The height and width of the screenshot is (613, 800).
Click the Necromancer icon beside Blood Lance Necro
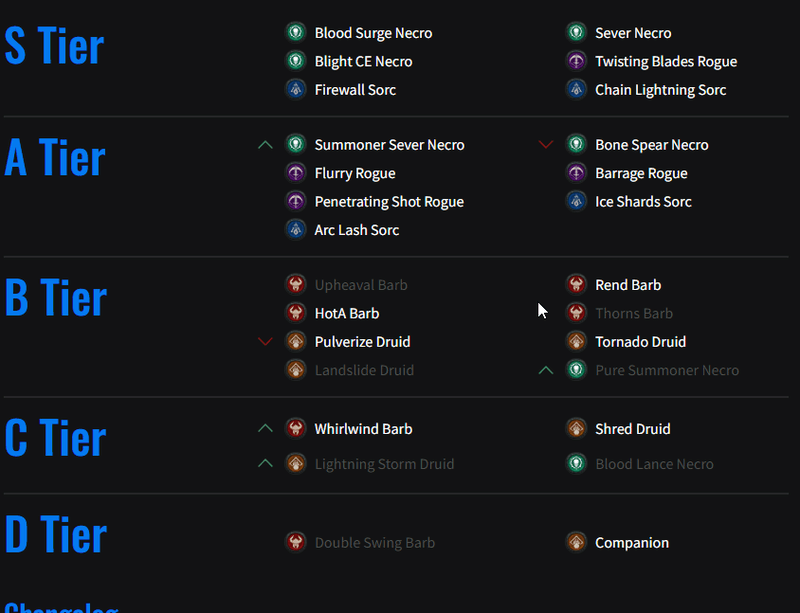click(x=576, y=463)
